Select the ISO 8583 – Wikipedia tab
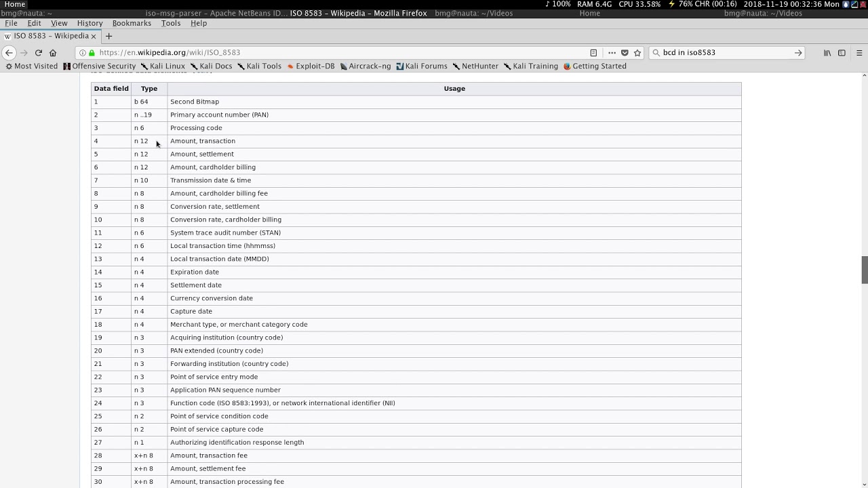Screen dimensions: 868x488 coord(51,36)
